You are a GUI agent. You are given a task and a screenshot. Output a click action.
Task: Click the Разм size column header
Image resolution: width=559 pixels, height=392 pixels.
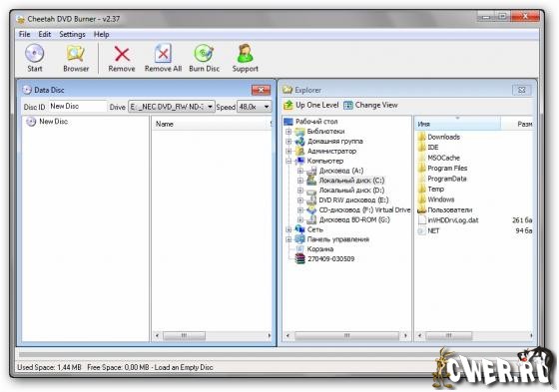pyautogui.click(x=517, y=124)
